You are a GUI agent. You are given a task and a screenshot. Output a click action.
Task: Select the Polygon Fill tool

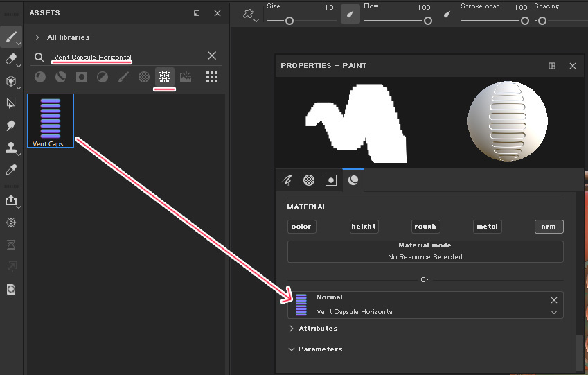[x=10, y=103]
